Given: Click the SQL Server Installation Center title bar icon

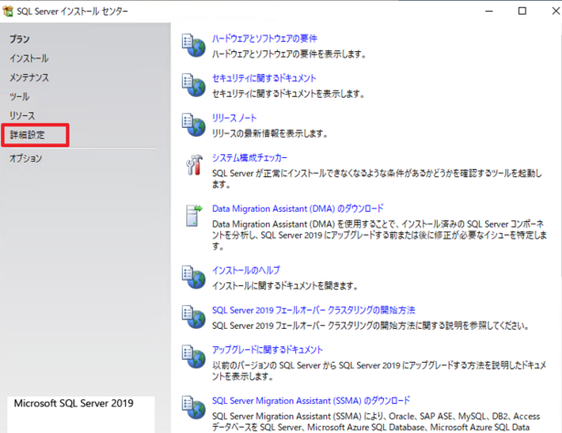Looking at the screenshot, I should coord(8,11).
